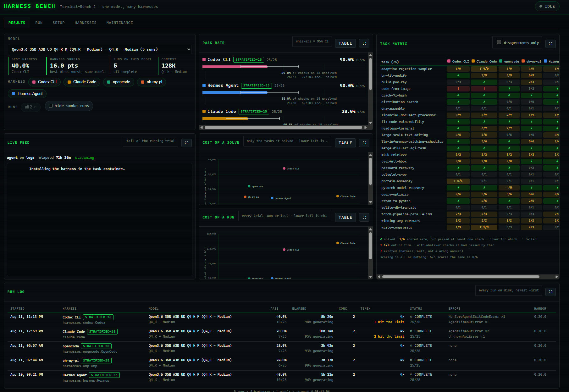Open the Setup tab
Screen dimensions: 569x392
[x=59, y=23]
